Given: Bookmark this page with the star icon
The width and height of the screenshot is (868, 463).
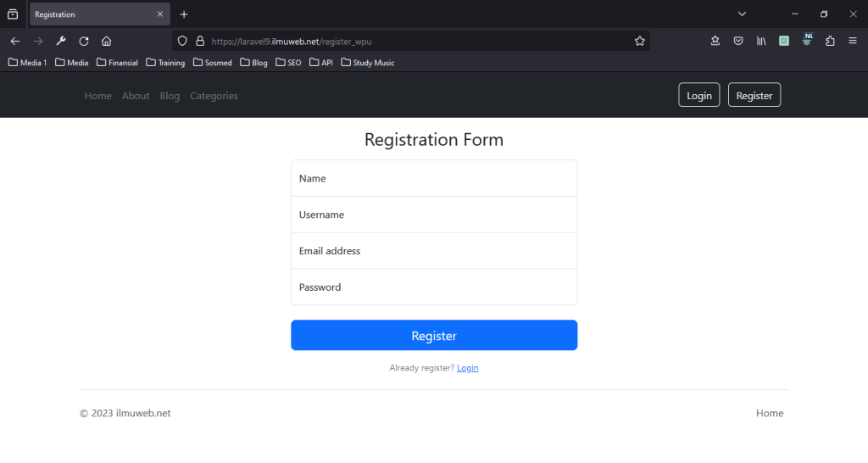Looking at the screenshot, I should pos(640,41).
